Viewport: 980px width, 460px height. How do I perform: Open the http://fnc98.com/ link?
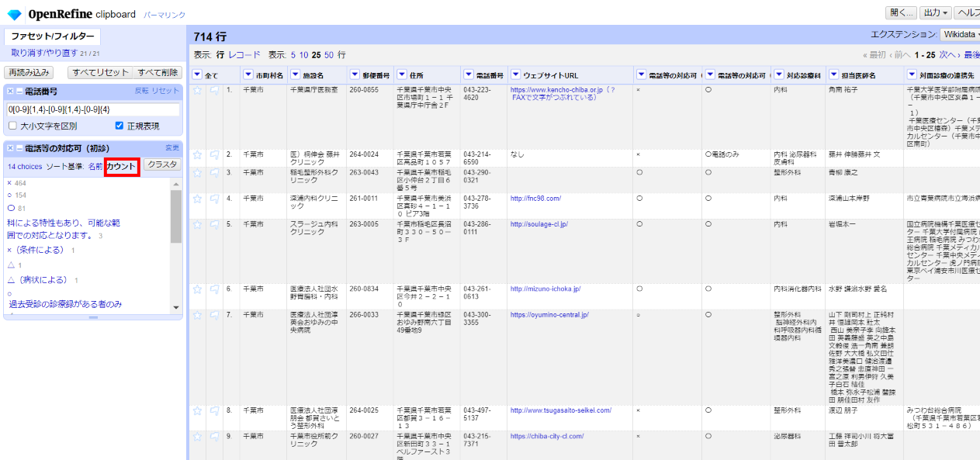click(x=535, y=199)
